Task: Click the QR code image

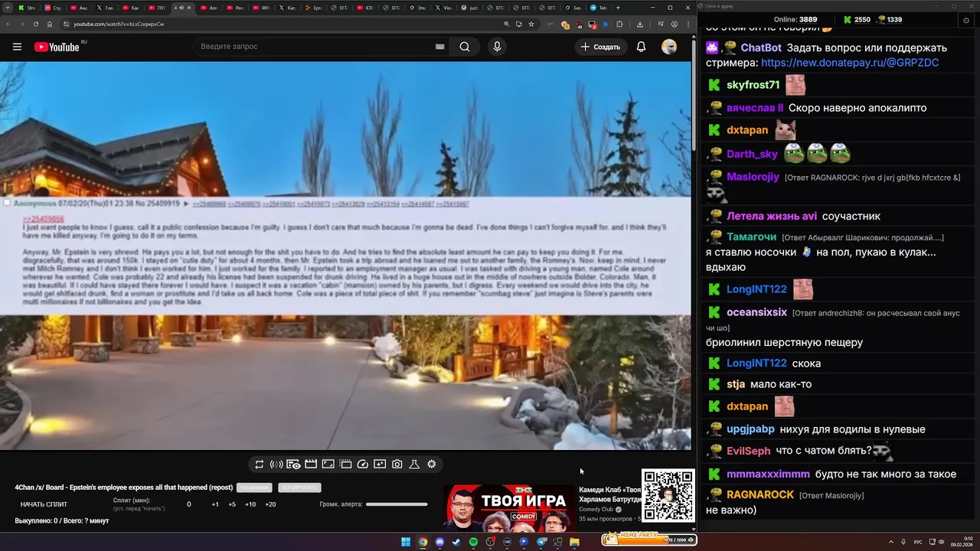Action: (668, 496)
